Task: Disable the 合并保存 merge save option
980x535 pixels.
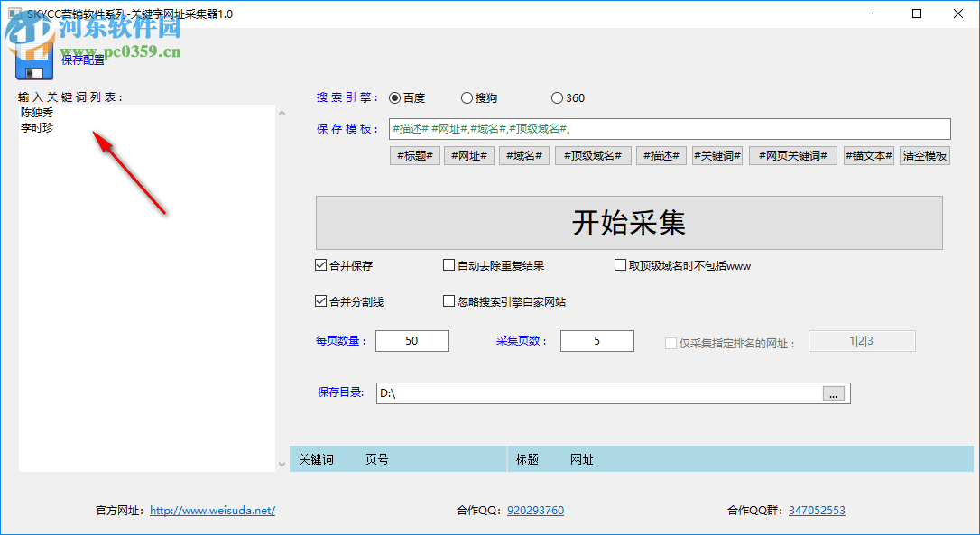Action: [320, 264]
